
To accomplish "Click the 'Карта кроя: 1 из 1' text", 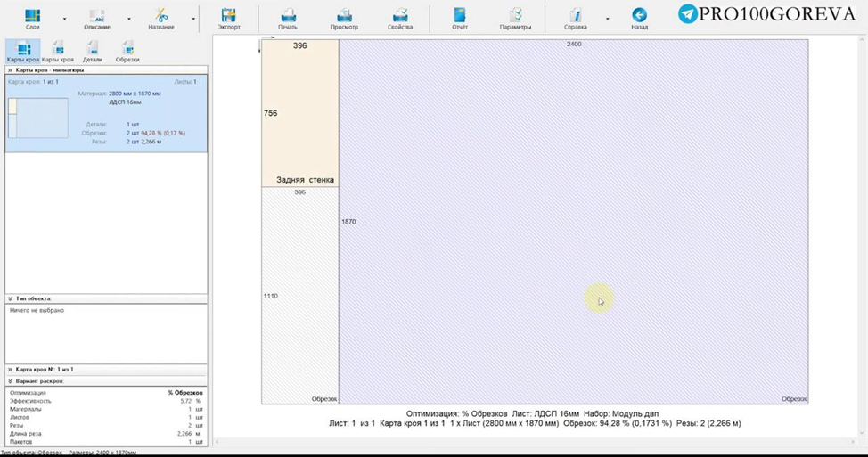I will [33, 82].
